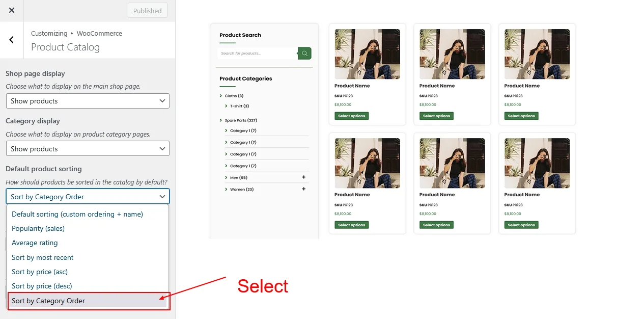Click the green product search magnifier icon

click(304, 53)
